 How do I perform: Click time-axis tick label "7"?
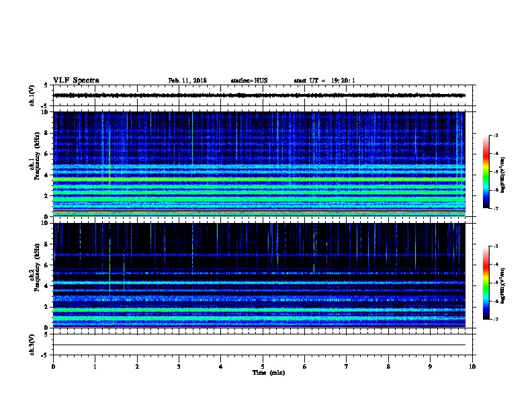coord(347,366)
